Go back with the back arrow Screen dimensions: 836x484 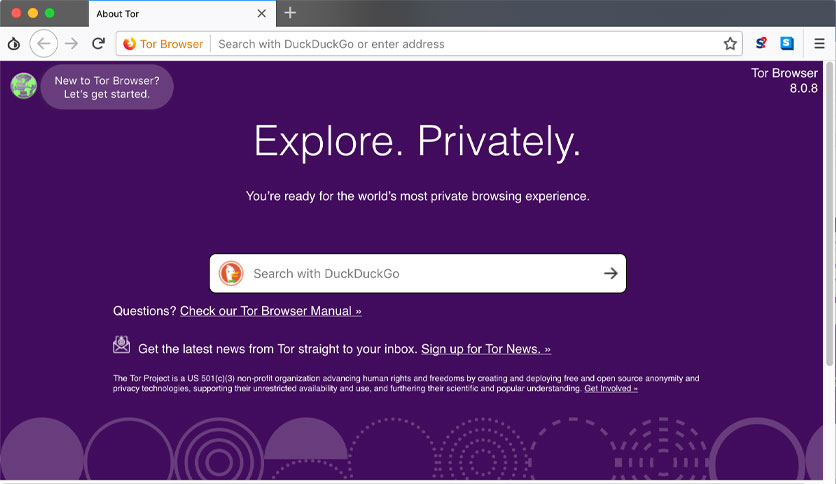[x=44, y=44]
